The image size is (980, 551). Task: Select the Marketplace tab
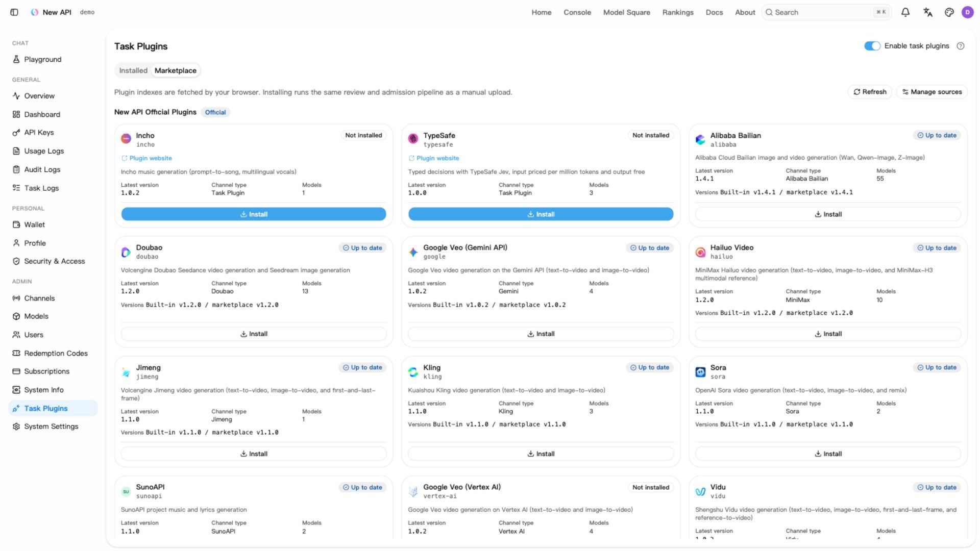tap(176, 70)
